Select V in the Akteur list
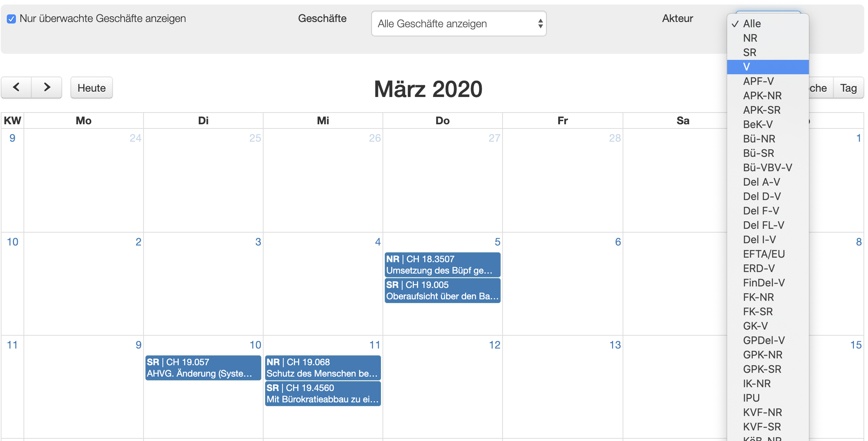The width and height of the screenshot is (868, 441). coord(768,67)
